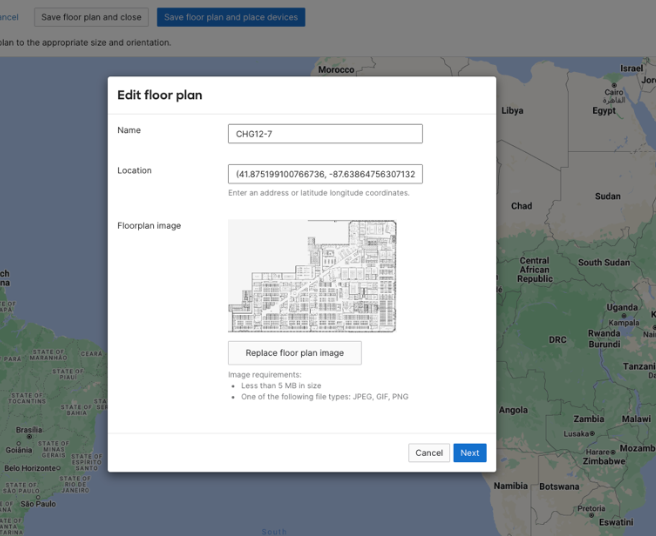
Task: Click the Next button in dialog
Action: tap(469, 453)
